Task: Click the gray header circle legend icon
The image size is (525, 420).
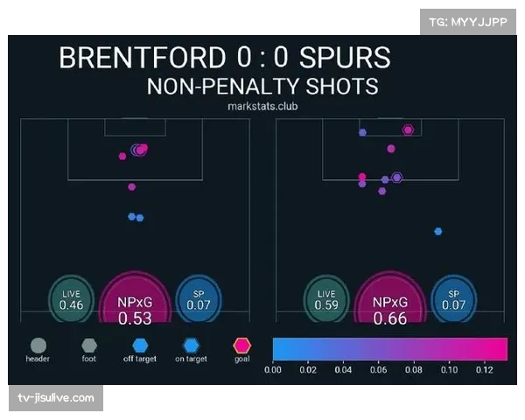Action: pyautogui.click(x=38, y=345)
